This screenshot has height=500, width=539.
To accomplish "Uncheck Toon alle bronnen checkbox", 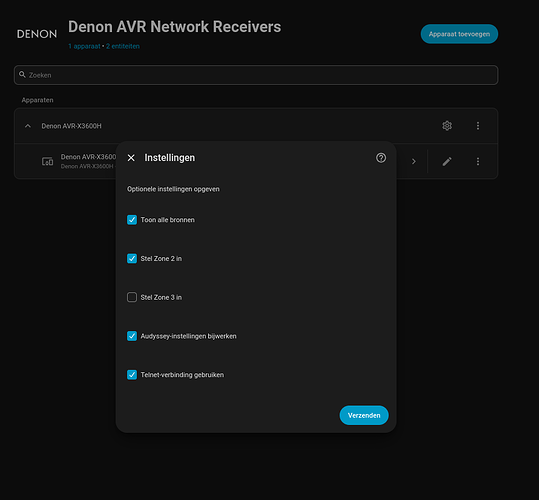I will tap(132, 220).
